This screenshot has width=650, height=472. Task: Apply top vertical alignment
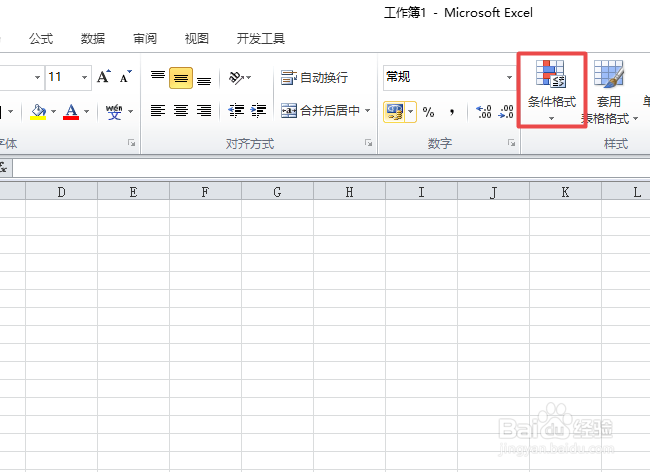pyautogui.click(x=158, y=77)
